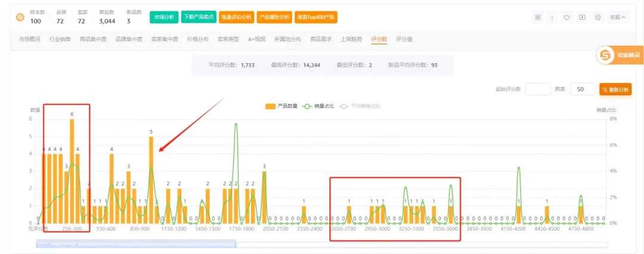This screenshot has width=644, height=254.
Task: Click the 平均评分数: 1,733 statistic
Action: coord(231,65)
